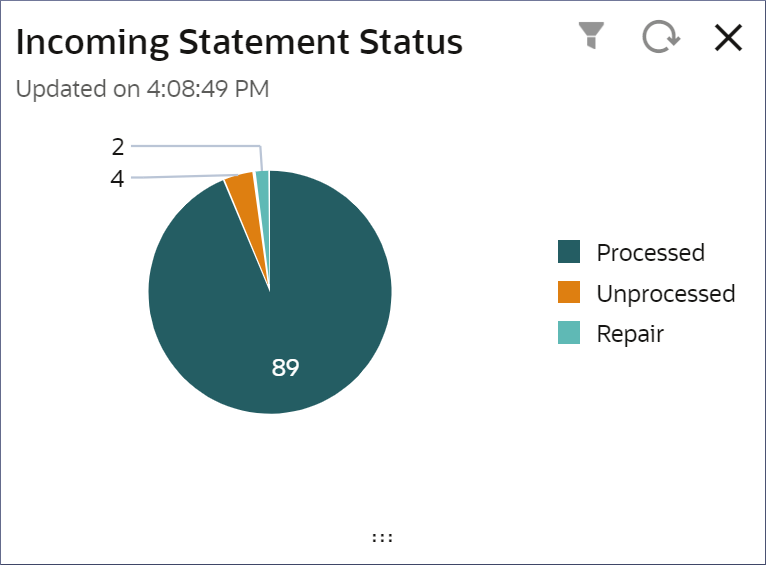Click the 4 data label
Viewport: 766px width, 565px height.
point(117,179)
